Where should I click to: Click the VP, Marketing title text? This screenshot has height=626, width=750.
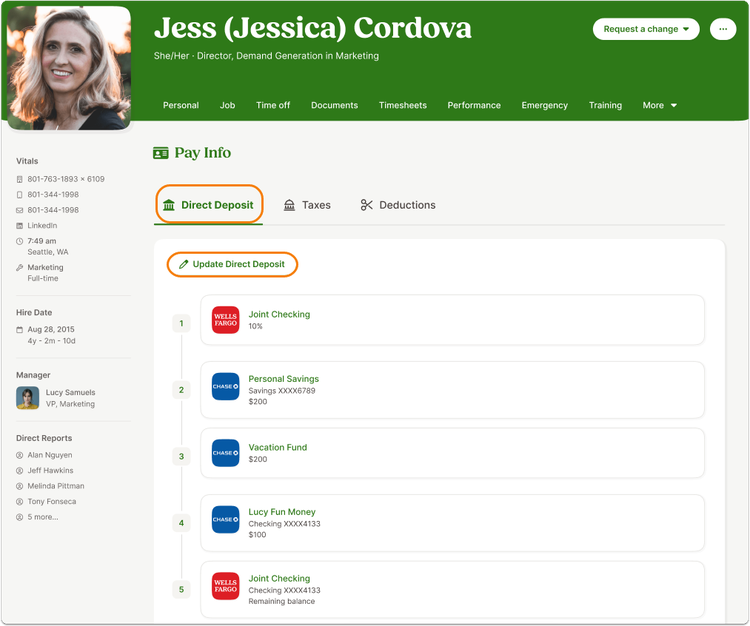tap(70, 404)
